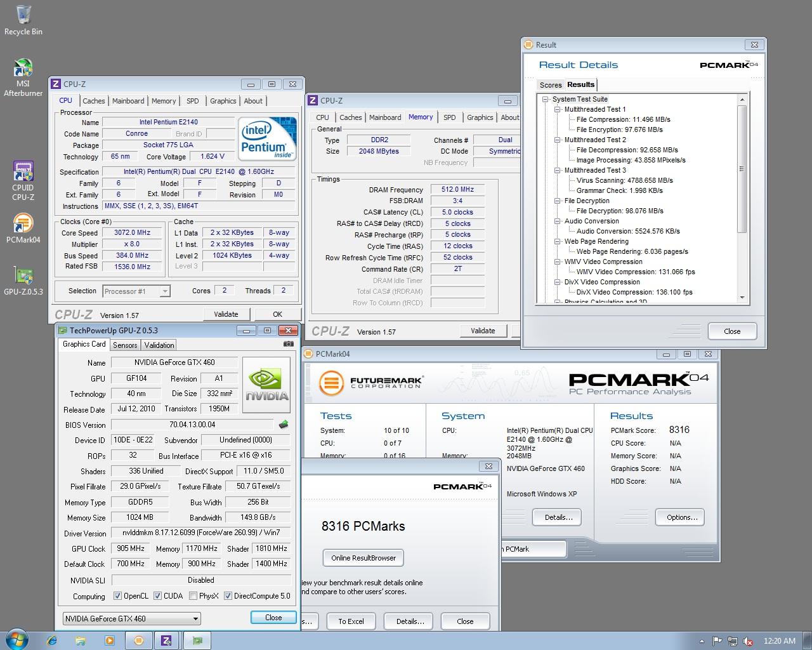Click the Result tree vertical scrollbar thumb
This screenshot has width=812, height=650.
[x=742, y=169]
